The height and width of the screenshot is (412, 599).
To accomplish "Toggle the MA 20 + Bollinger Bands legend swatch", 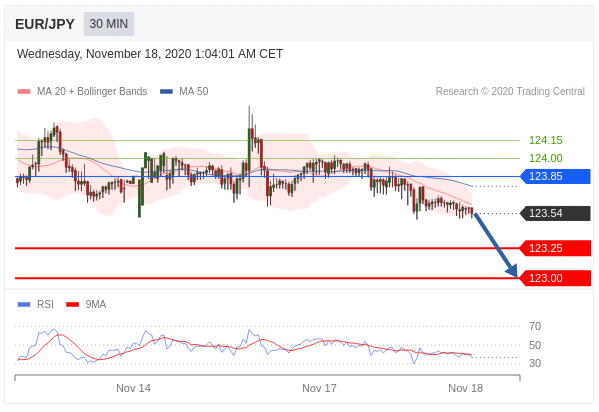I will 24,91.
